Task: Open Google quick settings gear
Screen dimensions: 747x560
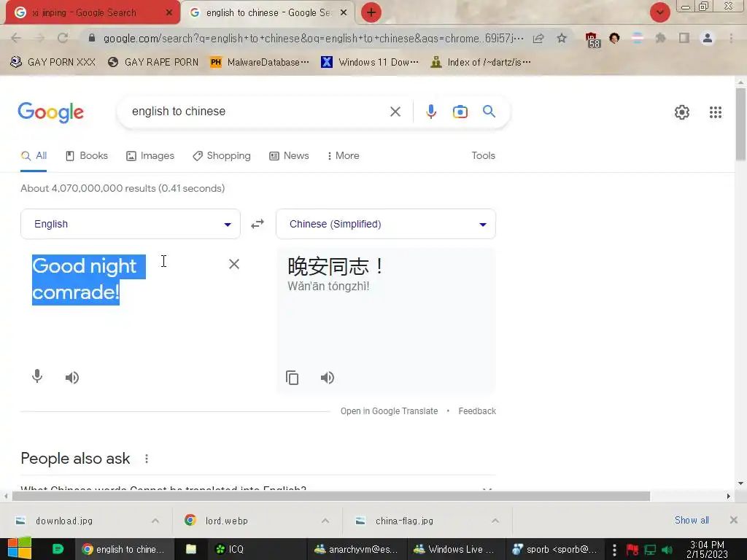Action: pyautogui.click(x=682, y=112)
